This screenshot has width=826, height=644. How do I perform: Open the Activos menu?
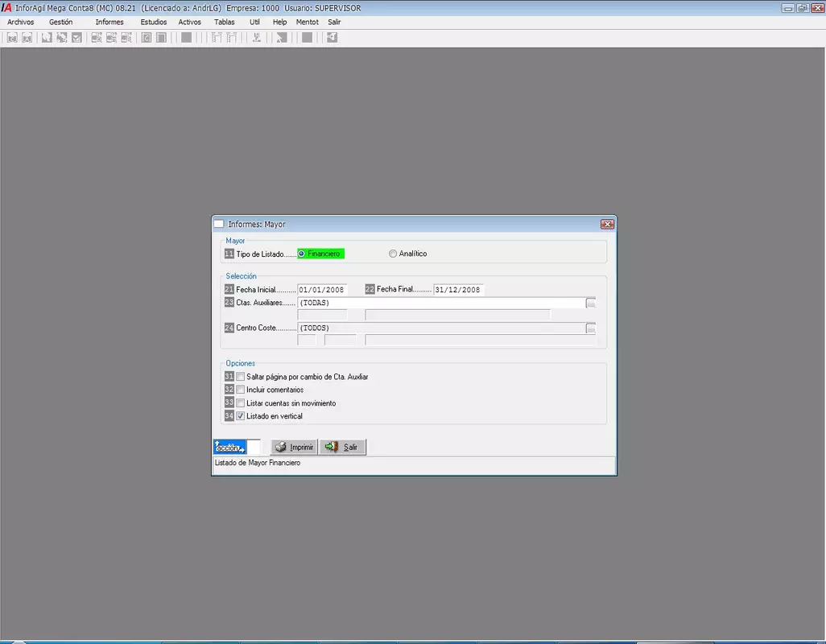pos(190,22)
